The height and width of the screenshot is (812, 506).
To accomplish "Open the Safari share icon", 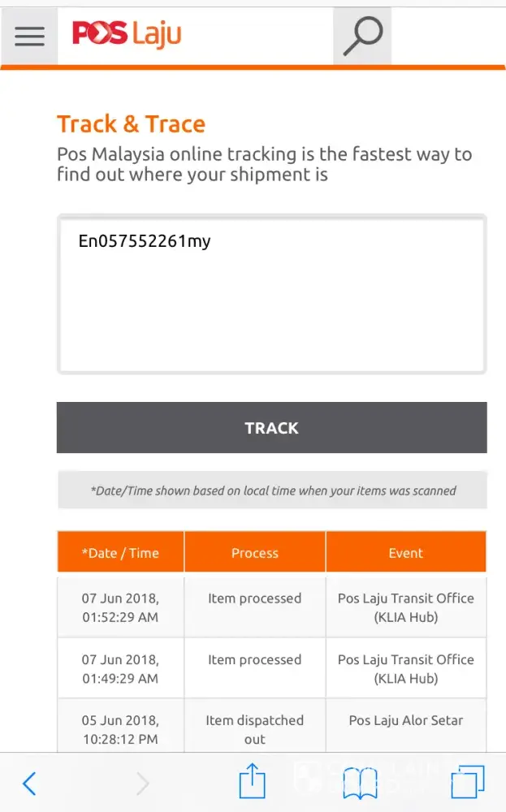I will point(253,783).
